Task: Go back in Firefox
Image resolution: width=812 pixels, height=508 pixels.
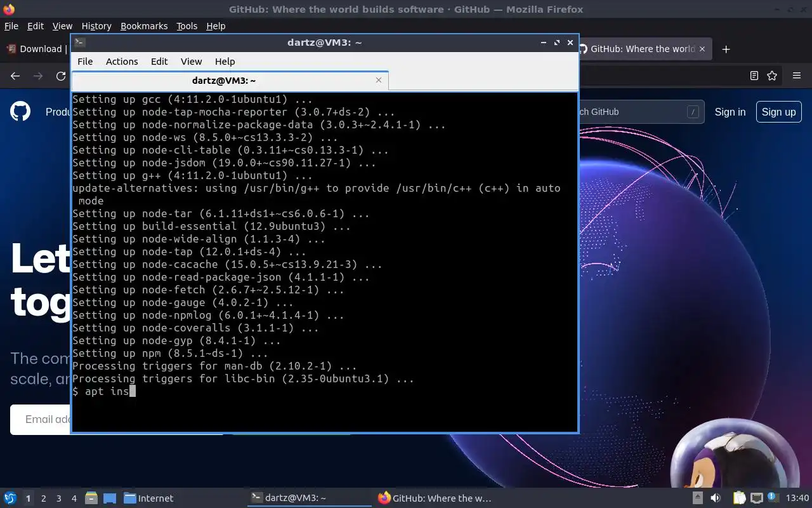Action: coord(15,76)
